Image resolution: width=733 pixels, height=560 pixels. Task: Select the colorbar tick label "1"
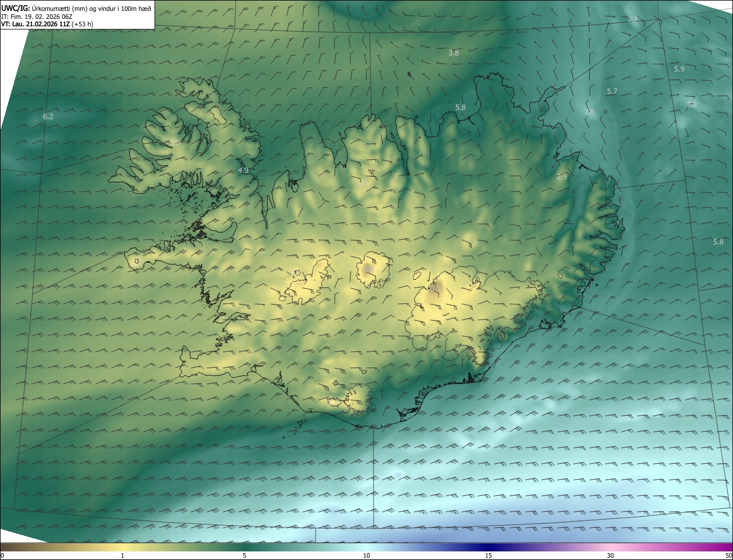(x=123, y=555)
